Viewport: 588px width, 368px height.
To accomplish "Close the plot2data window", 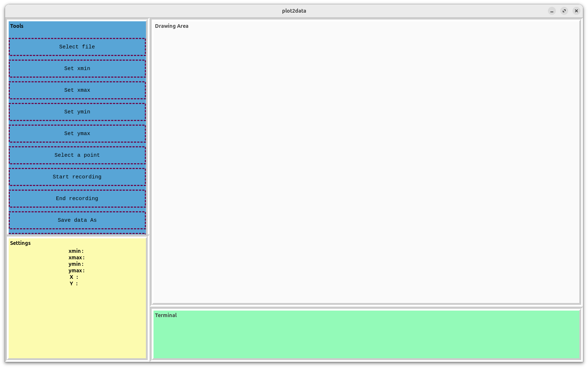I will (x=576, y=11).
